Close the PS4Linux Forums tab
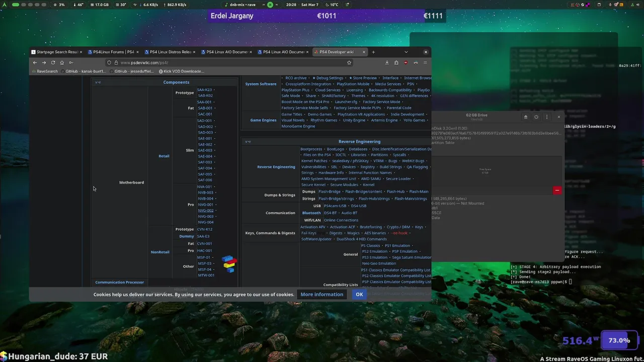The image size is (644, 362). [x=137, y=52]
